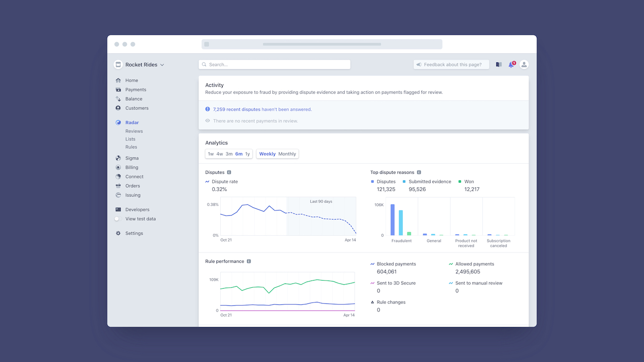This screenshot has height=362, width=644.
Task: Open Billing via its circular icon
Action: [x=118, y=167]
